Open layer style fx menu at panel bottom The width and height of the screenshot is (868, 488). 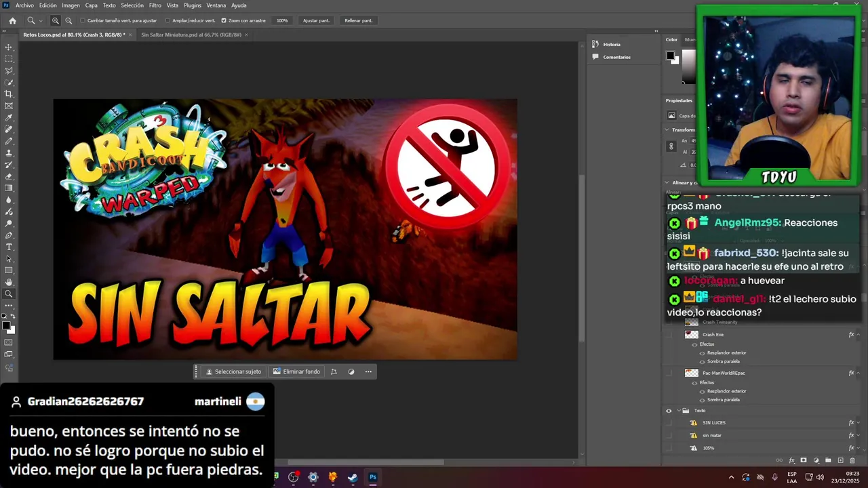click(791, 461)
